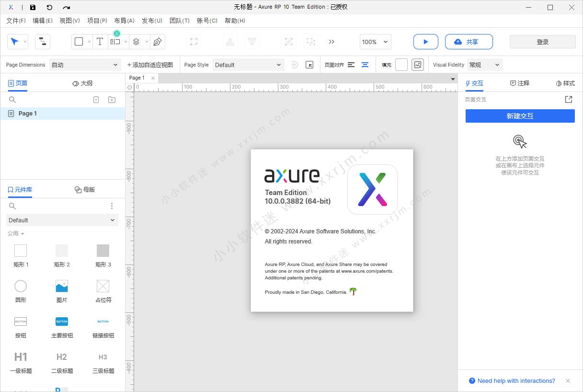Open the Visual Fidelity 常规 dropdown
The width and height of the screenshot is (583, 392).
point(484,65)
